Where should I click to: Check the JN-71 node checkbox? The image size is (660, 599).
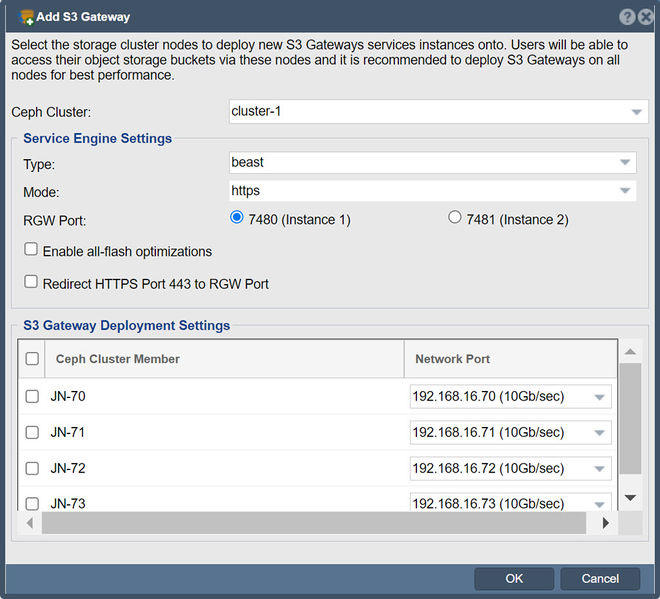click(32, 432)
